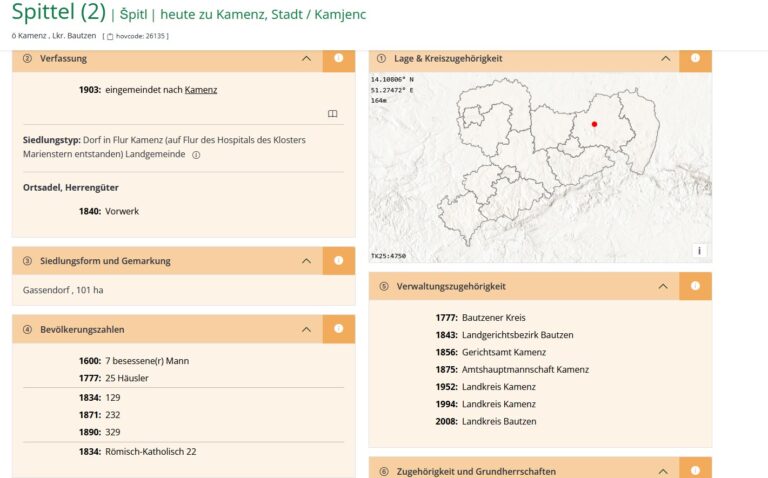Collapse Zugehörigkeit und Grundherrschaften section

[662, 470]
